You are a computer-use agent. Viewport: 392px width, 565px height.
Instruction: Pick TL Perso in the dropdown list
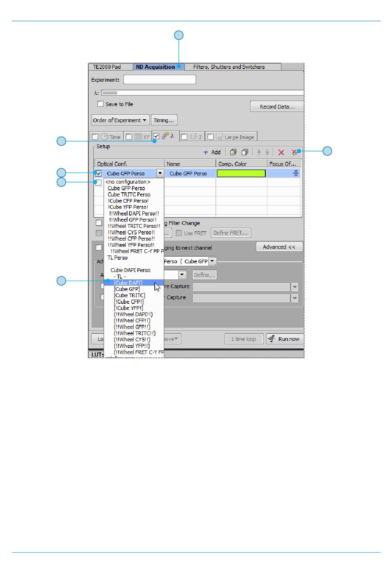(x=118, y=258)
